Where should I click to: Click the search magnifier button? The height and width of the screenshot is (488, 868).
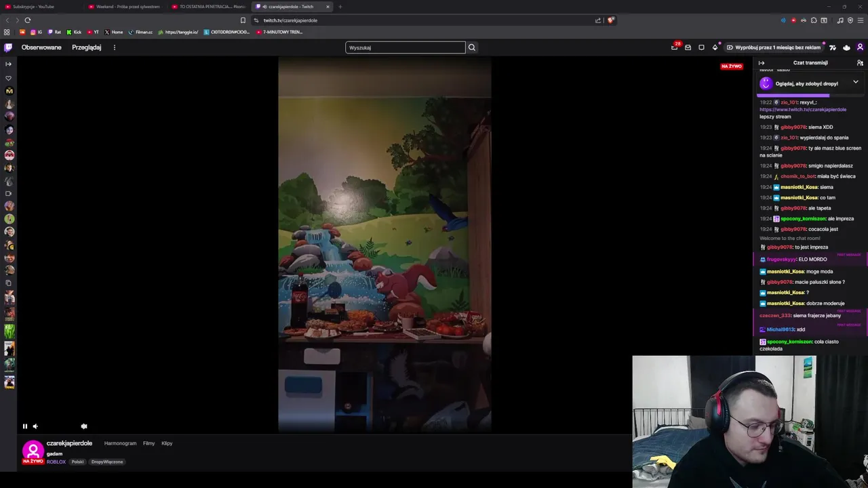point(472,47)
